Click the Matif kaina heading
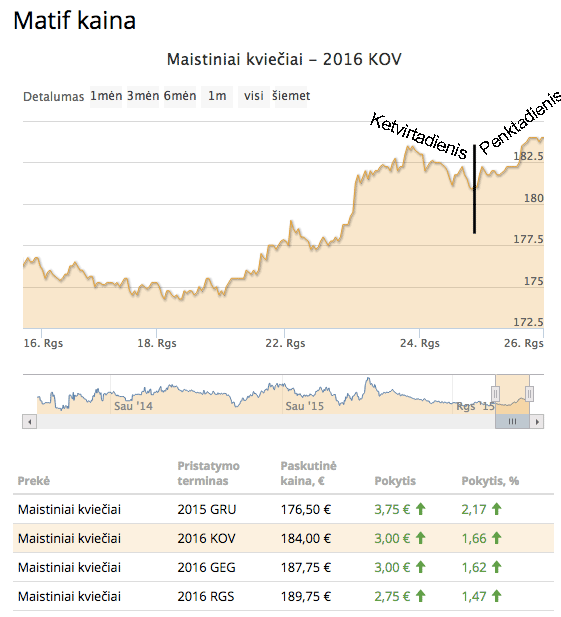Viewport: 561px width, 617px height. click(75, 20)
